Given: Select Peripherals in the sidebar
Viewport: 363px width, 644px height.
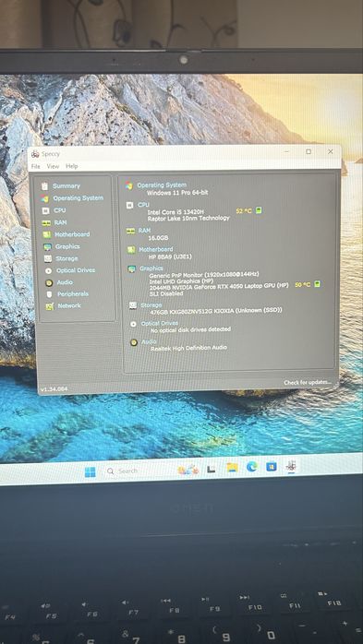Looking at the screenshot, I should pyautogui.click(x=73, y=294).
